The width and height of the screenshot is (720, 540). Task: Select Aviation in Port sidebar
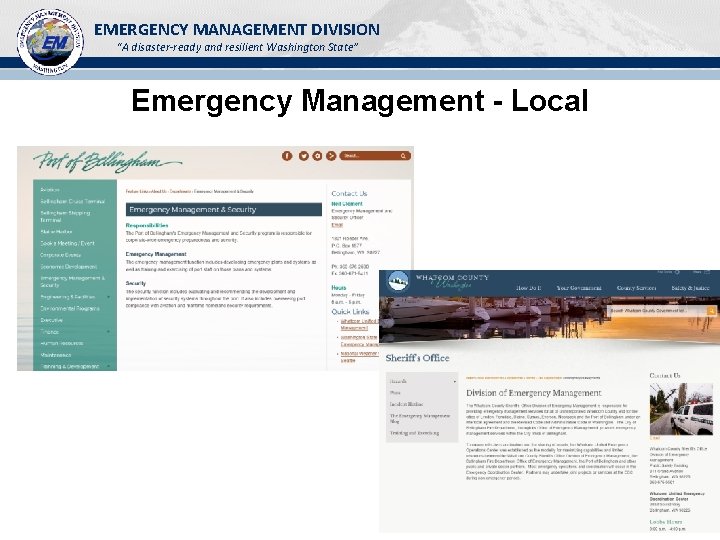50,190
